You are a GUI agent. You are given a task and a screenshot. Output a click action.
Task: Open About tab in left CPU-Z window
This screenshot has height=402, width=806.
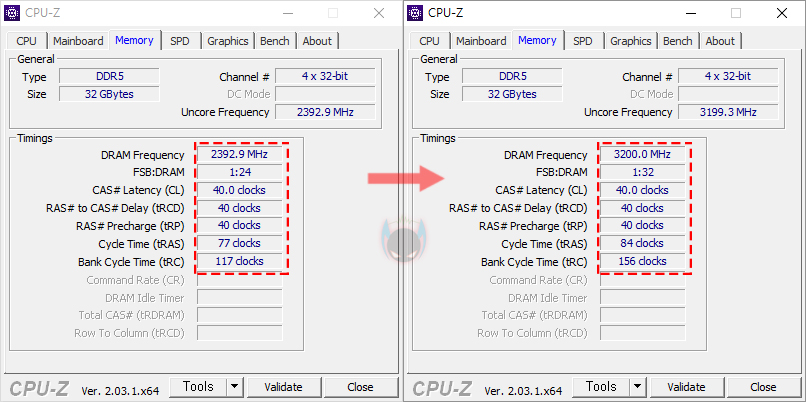pos(317,41)
